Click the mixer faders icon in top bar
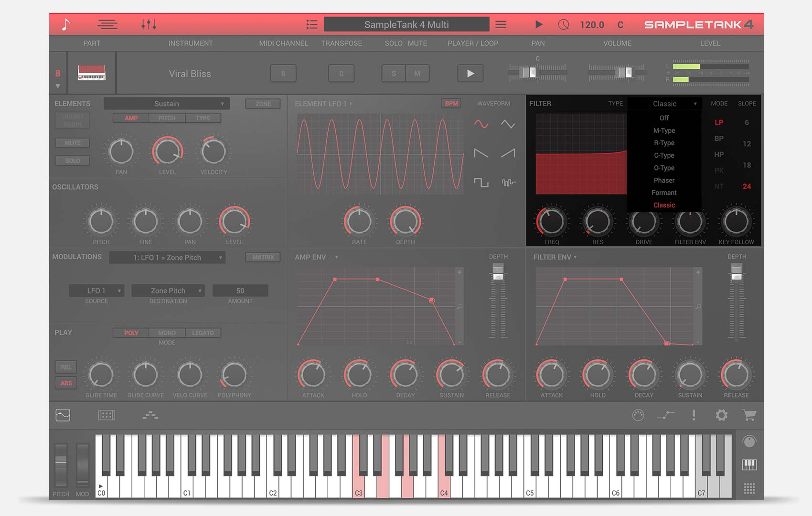 (x=149, y=24)
